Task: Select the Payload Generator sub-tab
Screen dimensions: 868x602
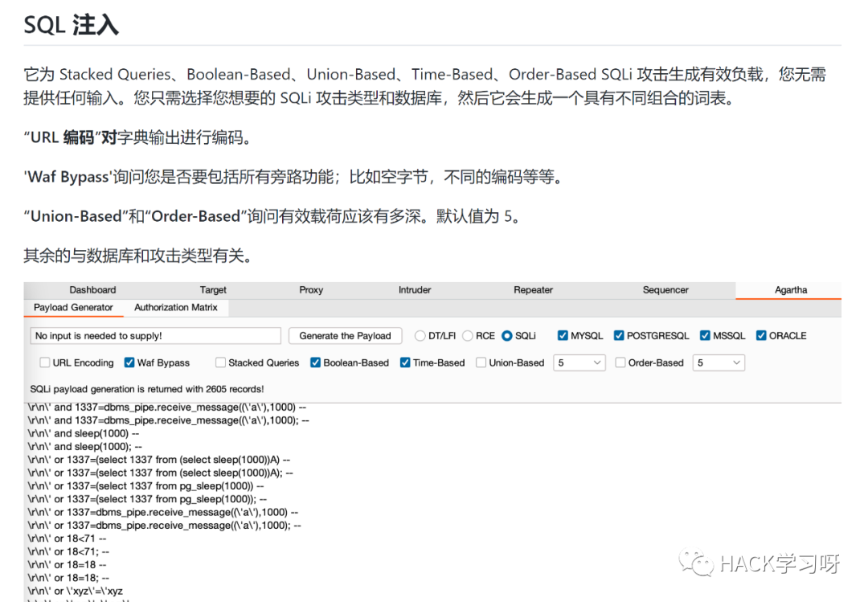Action: coord(73,307)
